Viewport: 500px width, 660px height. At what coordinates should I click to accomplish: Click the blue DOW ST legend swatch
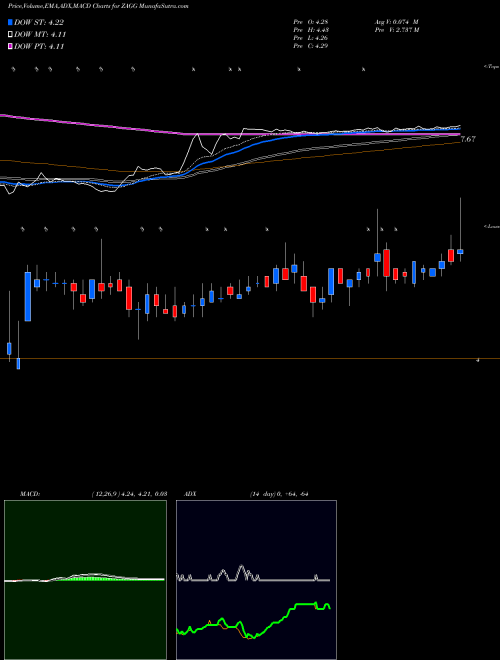[x=10, y=22]
